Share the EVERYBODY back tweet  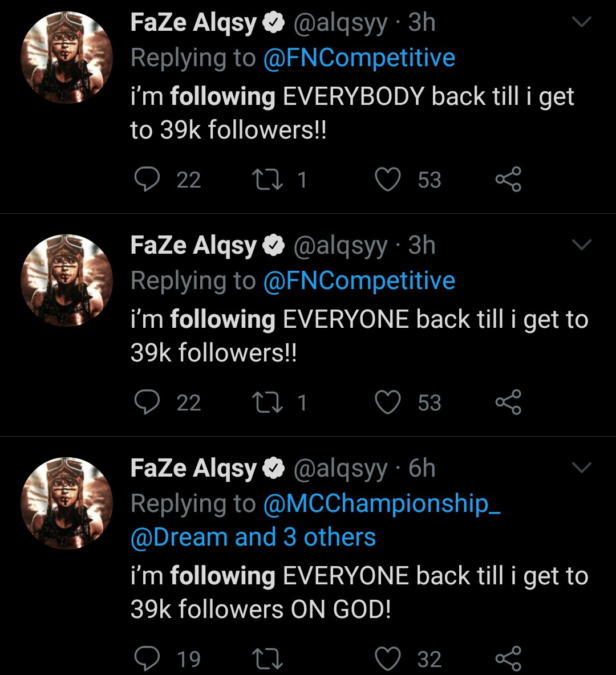pyautogui.click(x=508, y=180)
